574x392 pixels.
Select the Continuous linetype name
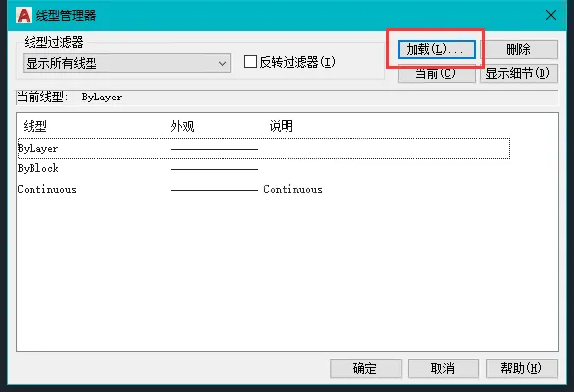coord(47,189)
